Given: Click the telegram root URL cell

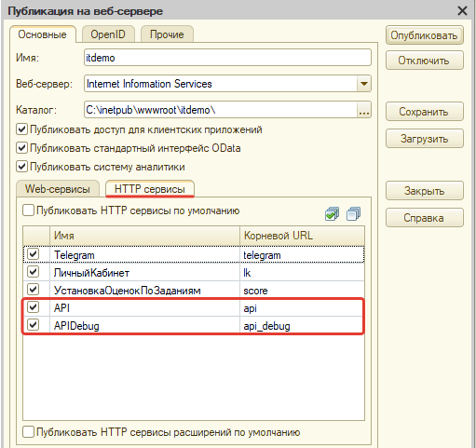Looking at the screenshot, I should [x=302, y=255].
